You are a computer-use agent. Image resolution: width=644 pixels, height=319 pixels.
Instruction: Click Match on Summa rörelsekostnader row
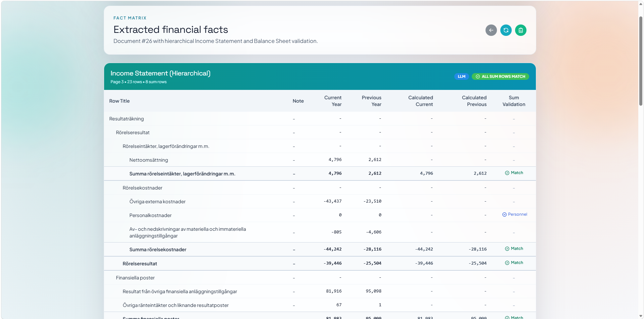pyautogui.click(x=514, y=249)
